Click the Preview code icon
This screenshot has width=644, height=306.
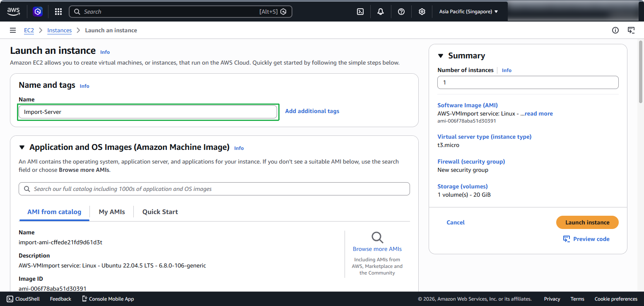point(567,239)
